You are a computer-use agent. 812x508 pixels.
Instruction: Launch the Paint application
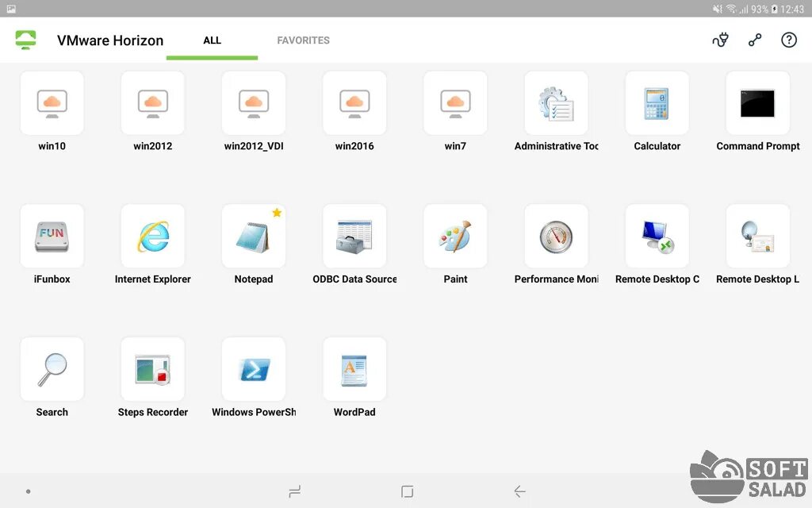pyautogui.click(x=455, y=236)
